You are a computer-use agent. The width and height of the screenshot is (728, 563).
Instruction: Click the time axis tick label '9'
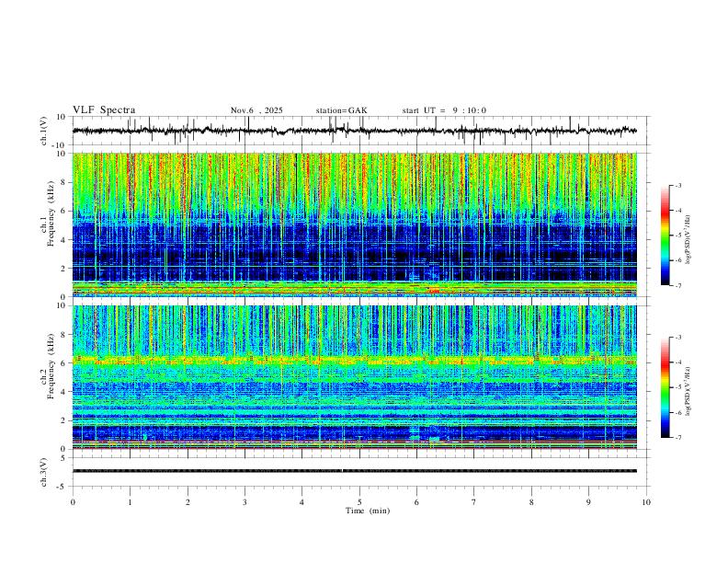pos(588,502)
